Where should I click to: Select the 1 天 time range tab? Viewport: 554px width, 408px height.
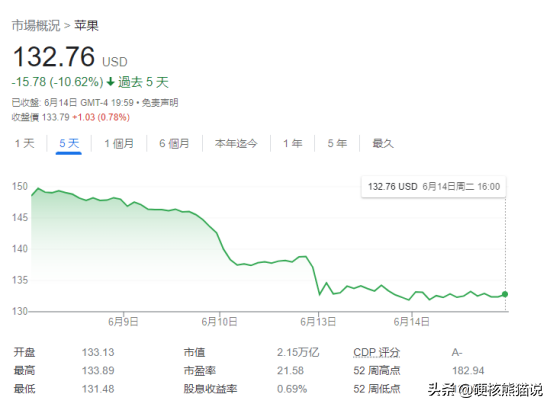click(25, 143)
